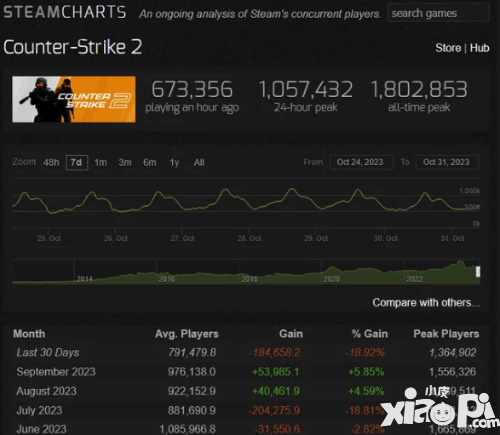Click the 28. Oct axis label
500x435 pixels.
[249, 238]
